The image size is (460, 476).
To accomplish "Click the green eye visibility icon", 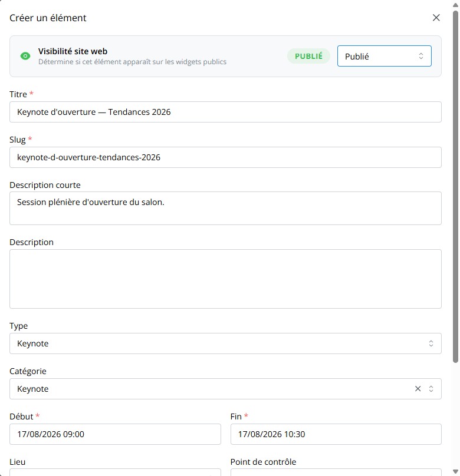I will 25,56.
